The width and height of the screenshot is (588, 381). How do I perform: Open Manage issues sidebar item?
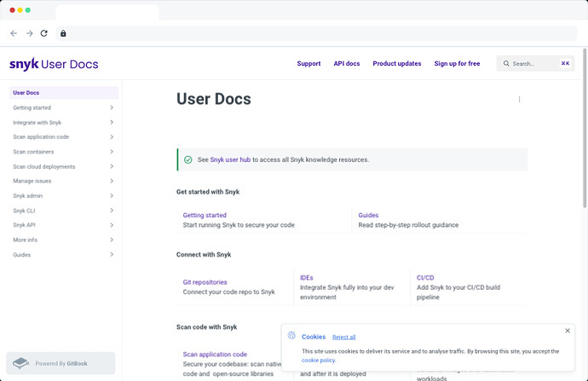tap(64, 181)
